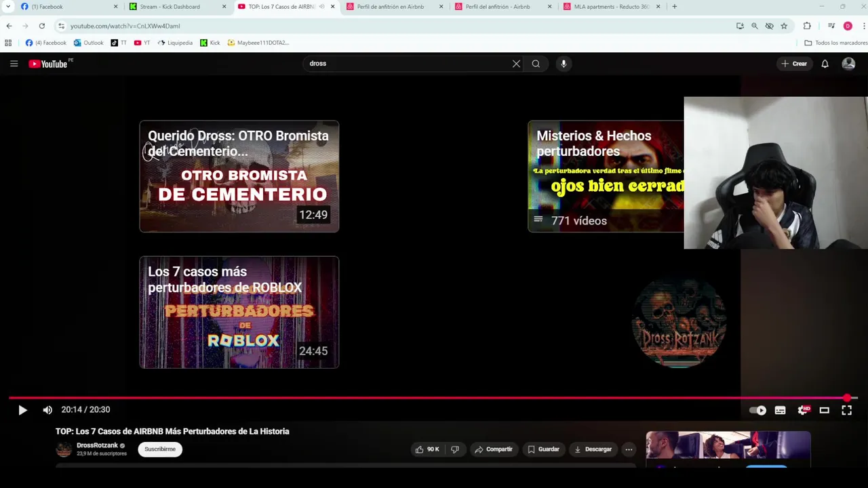Open the notifications bell

[825, 64]
